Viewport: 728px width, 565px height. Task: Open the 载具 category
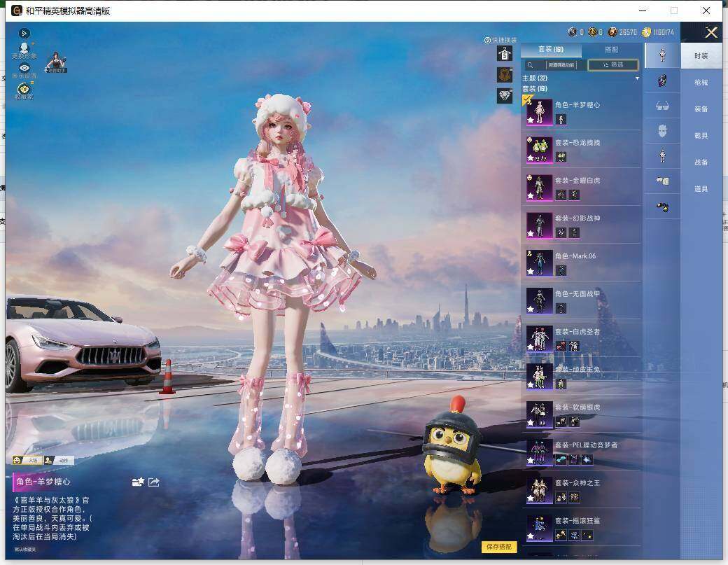(701, 136)
